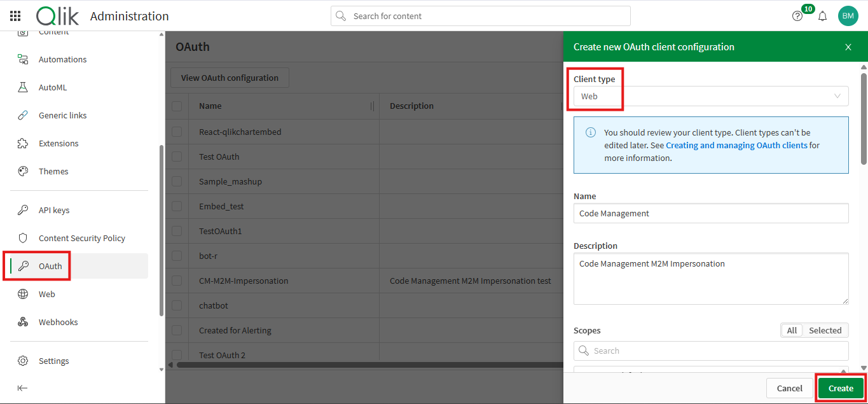
Task: Select the All scopes filter tab
Action: pyautogui.click(x=792, y=330)
